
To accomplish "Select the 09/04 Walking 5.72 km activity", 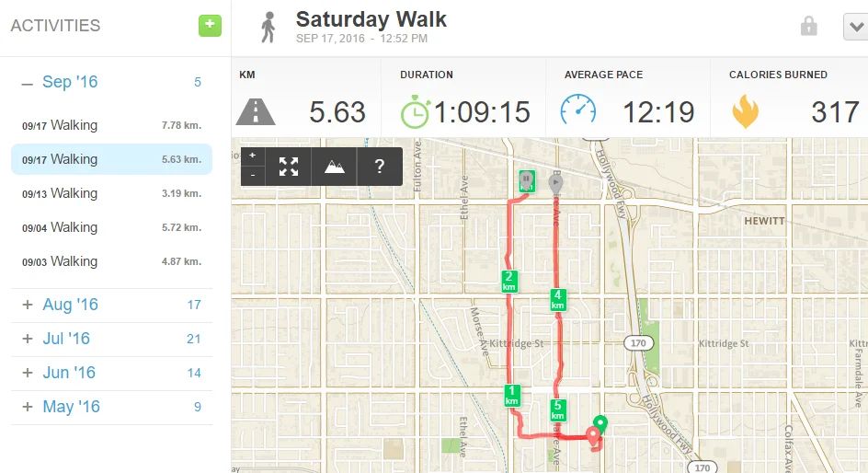I will pyautogui.click(x=111, y=227).
